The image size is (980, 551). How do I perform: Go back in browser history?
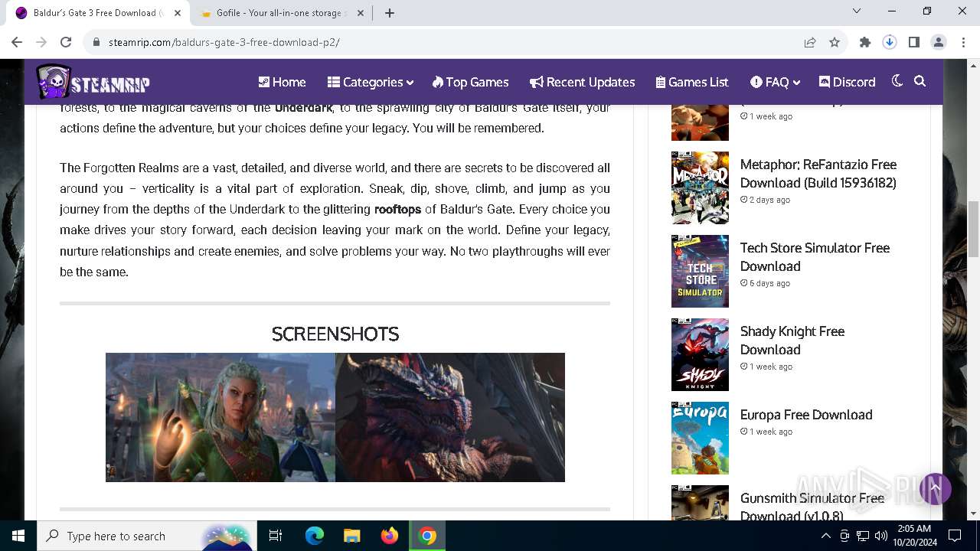[x=17, y=42]
